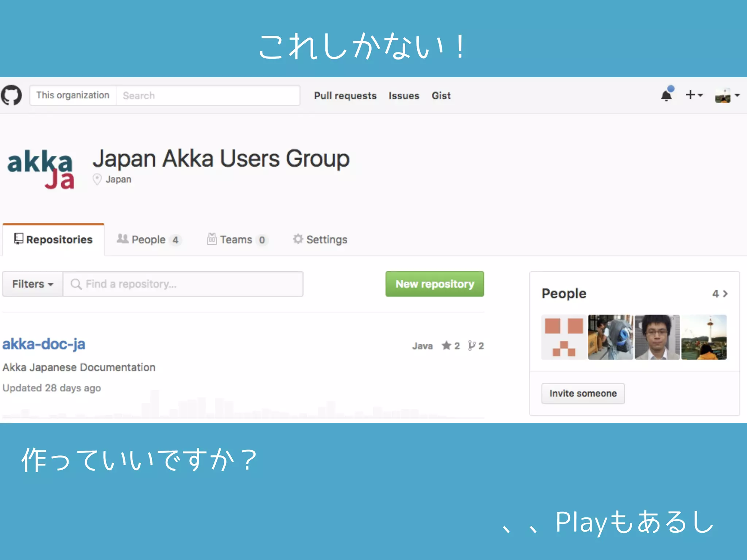Viewport: 747px width, 560px height.
Task: Open the member avatar with glasses portrait
Action: (x=657, y=337)
